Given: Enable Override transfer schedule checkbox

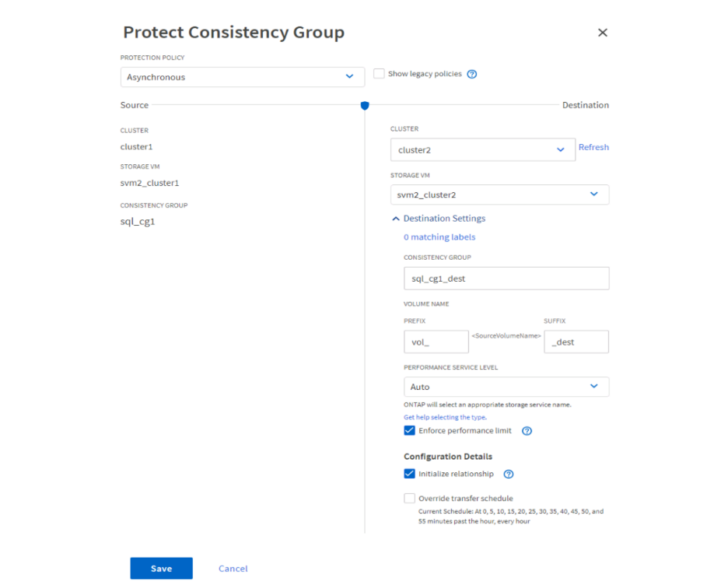Looking at the screenshot, I should pyautogui.click(x=410, y=499).
